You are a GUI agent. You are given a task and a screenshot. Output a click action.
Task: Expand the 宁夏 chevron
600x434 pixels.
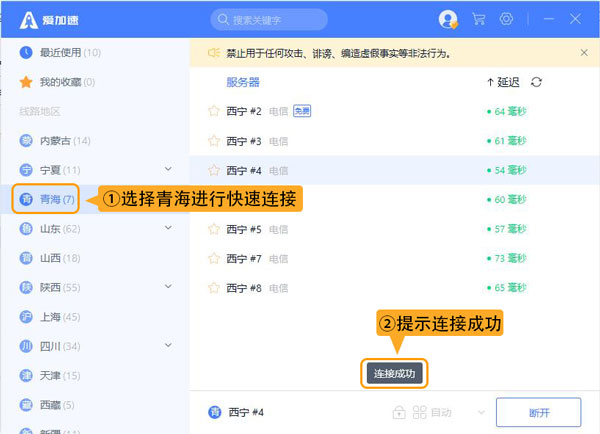(168, 169)
